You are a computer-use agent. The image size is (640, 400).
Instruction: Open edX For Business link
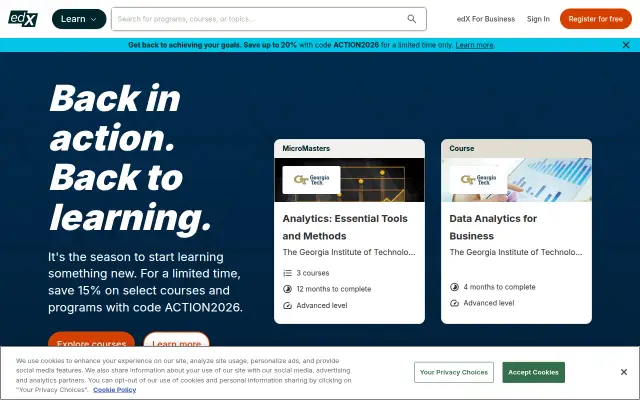(x=486, y=19)
